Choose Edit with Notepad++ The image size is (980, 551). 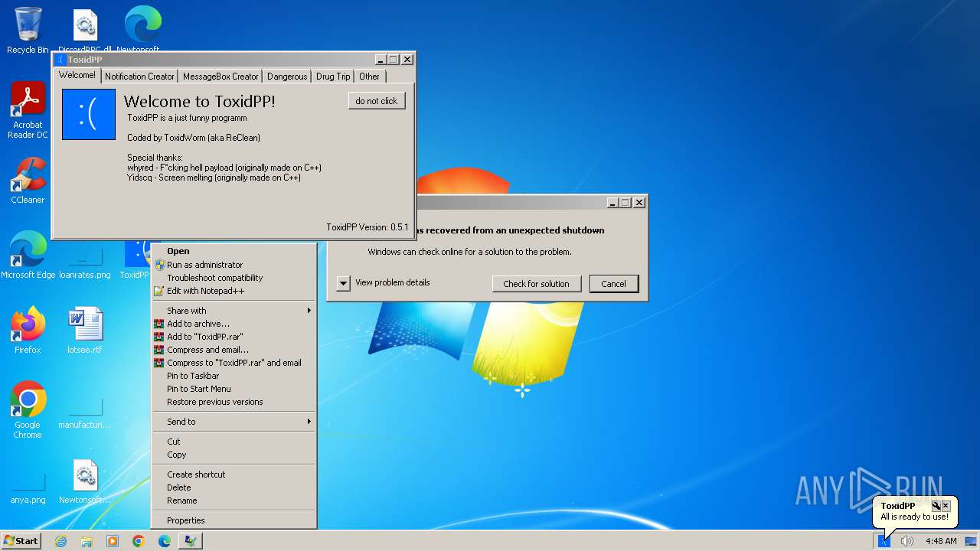coord(234,291)
